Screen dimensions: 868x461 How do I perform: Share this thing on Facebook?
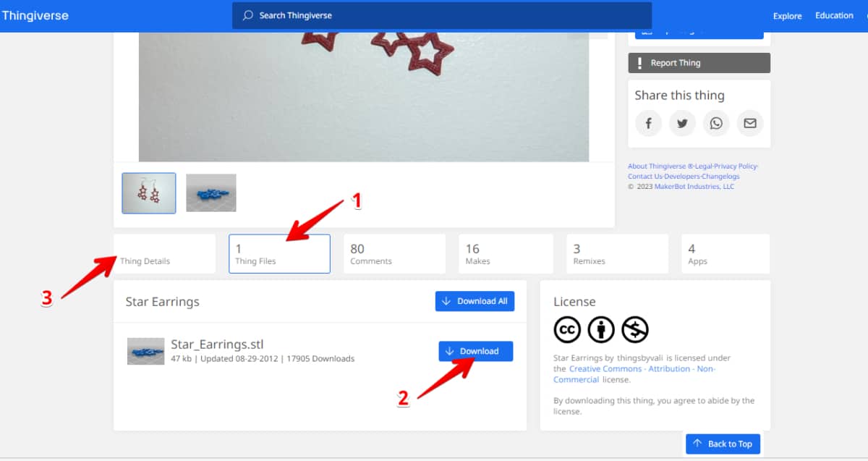click(x=649, y=123)
